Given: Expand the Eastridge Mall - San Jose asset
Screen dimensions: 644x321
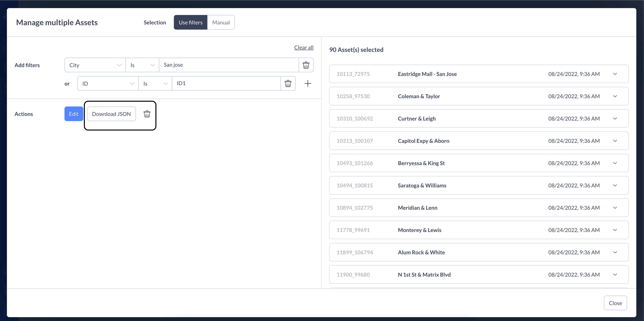Looking at the screenshot, I should 615,74.
